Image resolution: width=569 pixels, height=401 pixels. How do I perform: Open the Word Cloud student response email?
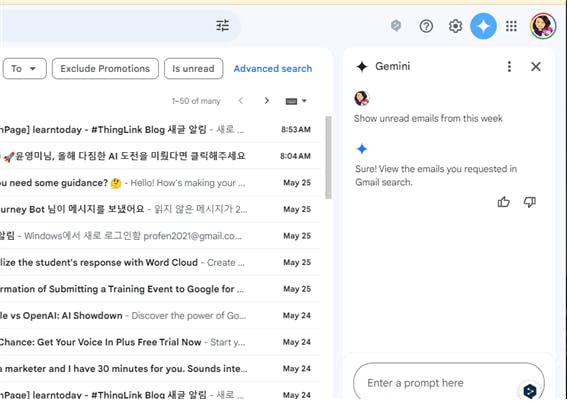[160, 262]
